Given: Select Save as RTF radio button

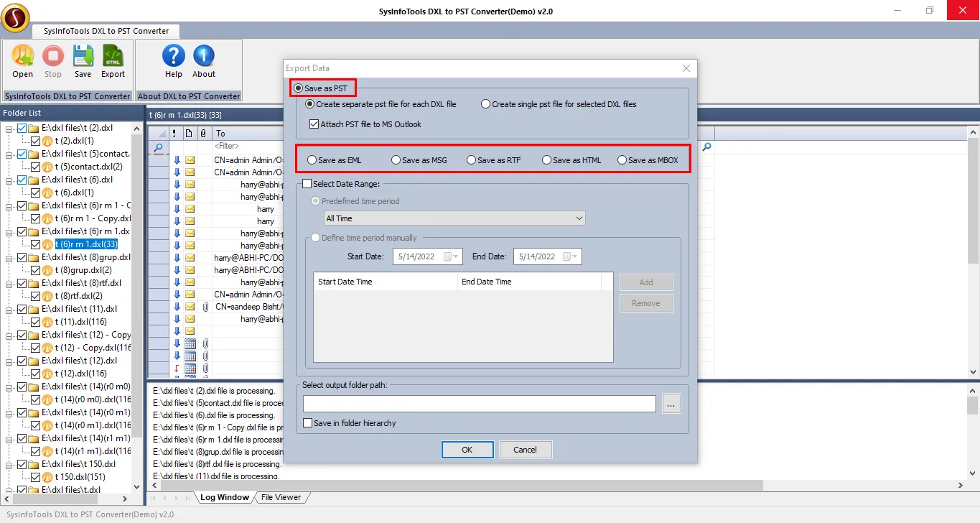Looking at the screenshot, I should pyautogui.click(x=471, y=160).
